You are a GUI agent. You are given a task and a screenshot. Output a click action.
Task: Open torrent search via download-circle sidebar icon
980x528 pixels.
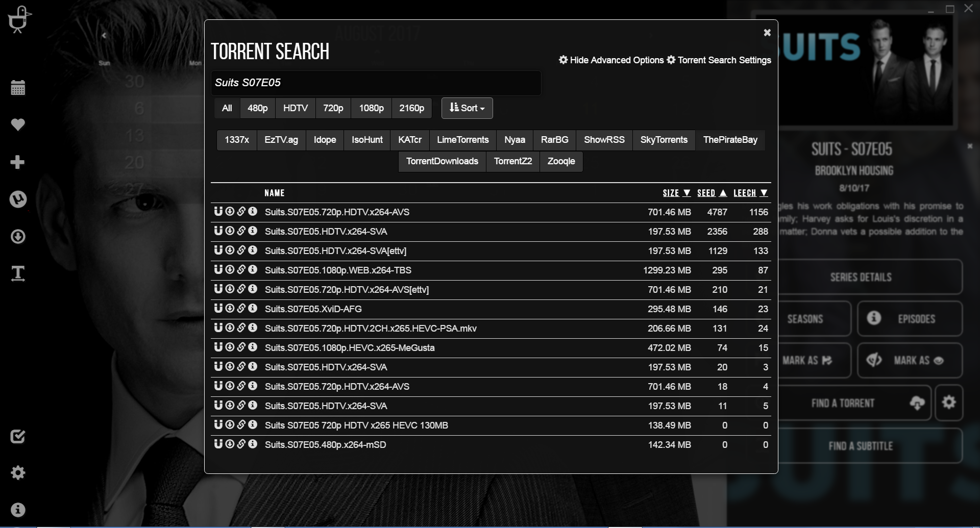tap(18, 236)
